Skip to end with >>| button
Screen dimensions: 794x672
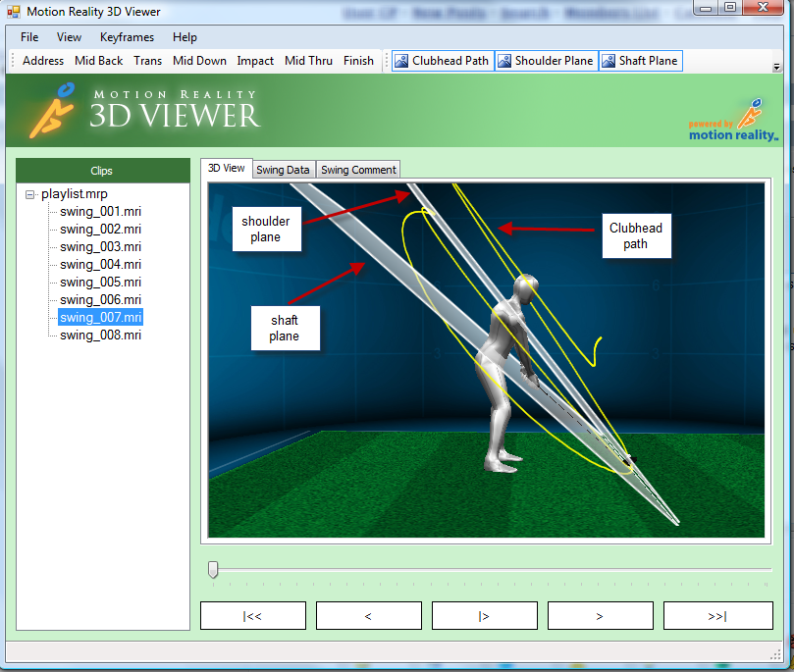718,616
